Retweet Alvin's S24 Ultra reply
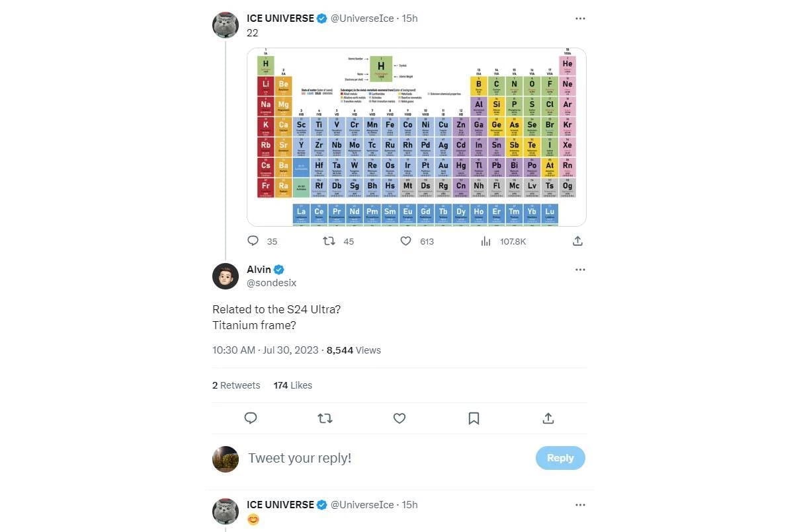The width and height of the screenshot is (799, 532). click(x=325, y=418)
